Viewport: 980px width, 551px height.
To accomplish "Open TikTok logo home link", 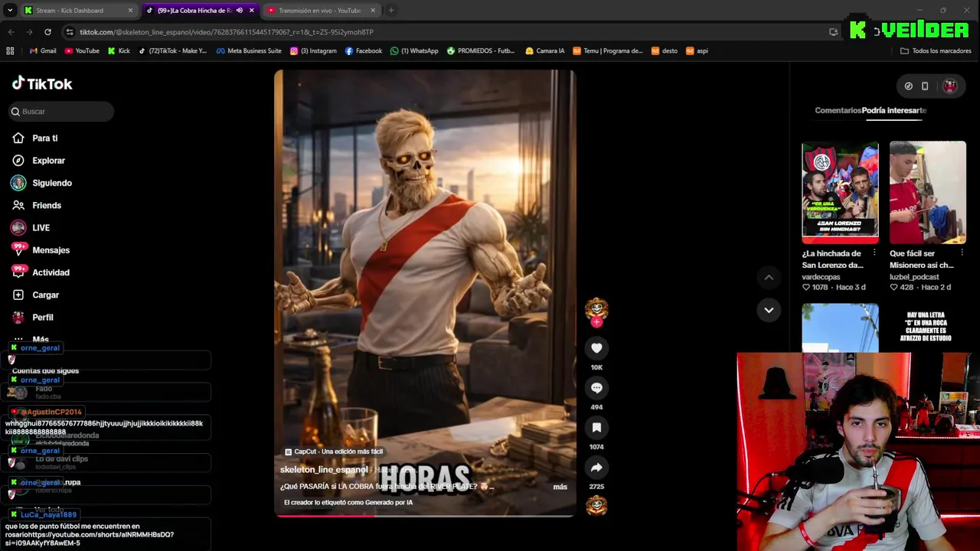I will coord(42,83).
